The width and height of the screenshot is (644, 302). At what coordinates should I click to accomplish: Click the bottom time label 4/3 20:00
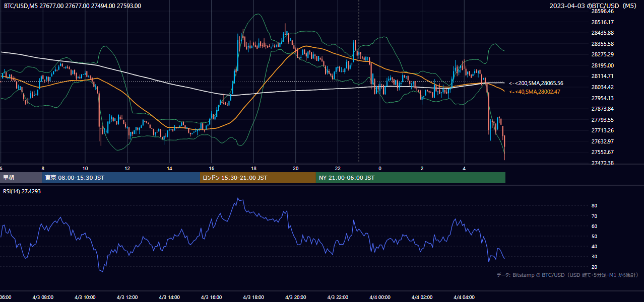click(296, 297)
